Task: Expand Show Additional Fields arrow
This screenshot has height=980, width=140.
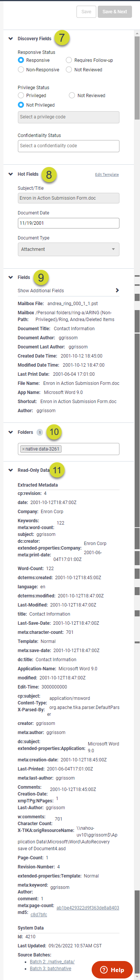Action: click(x=117, y=290)
